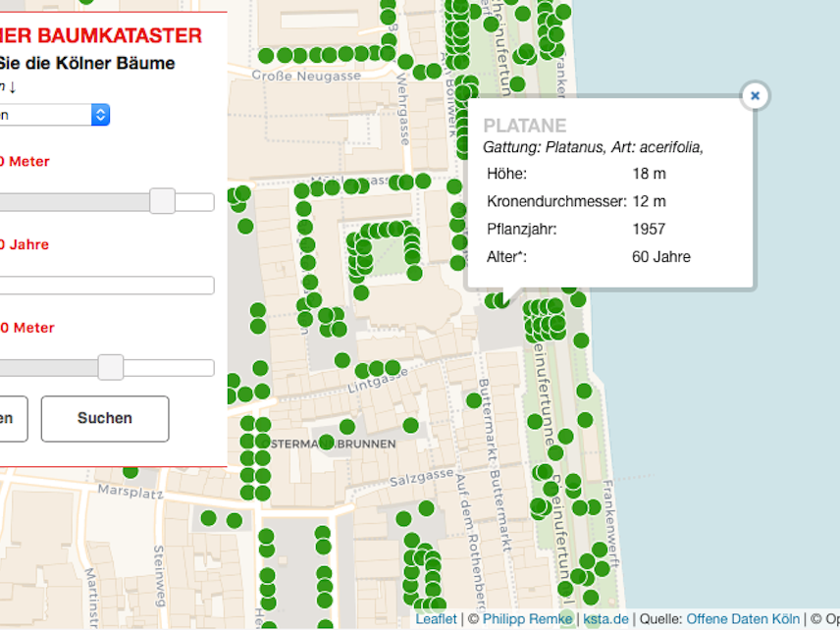Click the lone tree marker left of Buttermarkt street
The height and width of the screenshot is (630, 840).
tap(474, 400)
